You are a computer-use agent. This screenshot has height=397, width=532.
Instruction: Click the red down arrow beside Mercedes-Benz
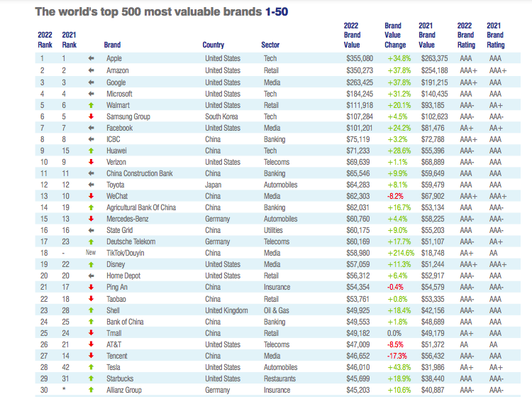91,219
